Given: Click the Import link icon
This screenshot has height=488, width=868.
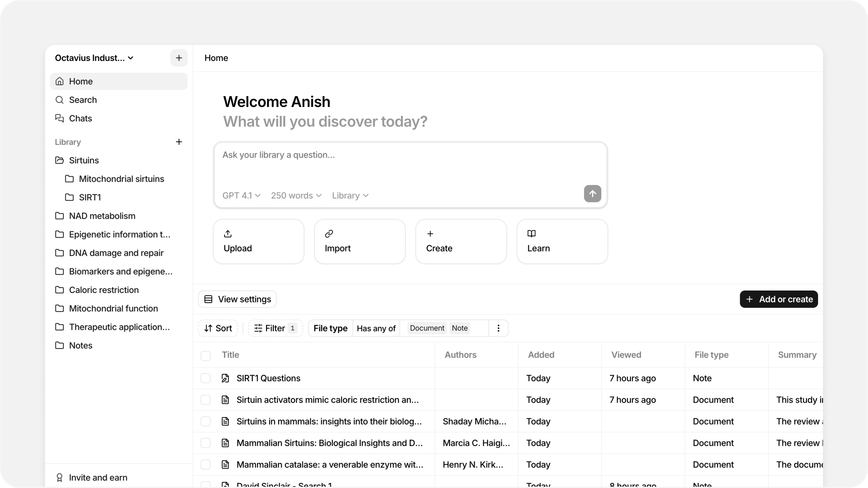Looking at the screenshot, I should pos(329,234).
